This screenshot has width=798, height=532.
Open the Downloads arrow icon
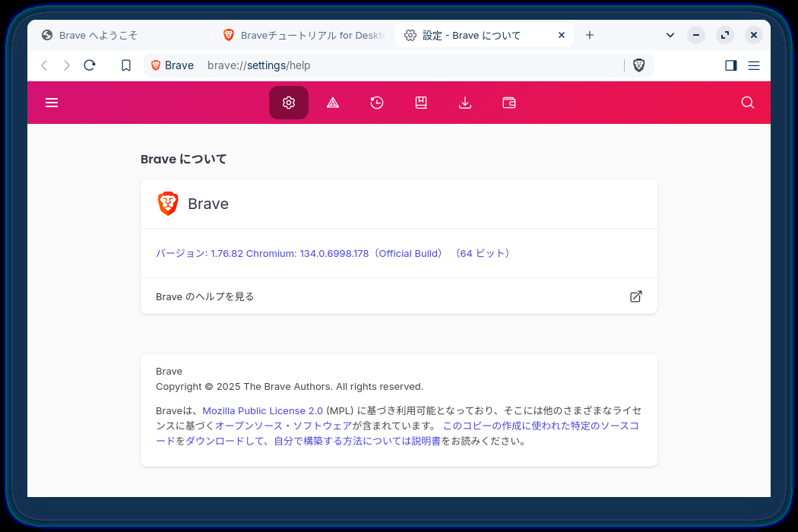465,103
